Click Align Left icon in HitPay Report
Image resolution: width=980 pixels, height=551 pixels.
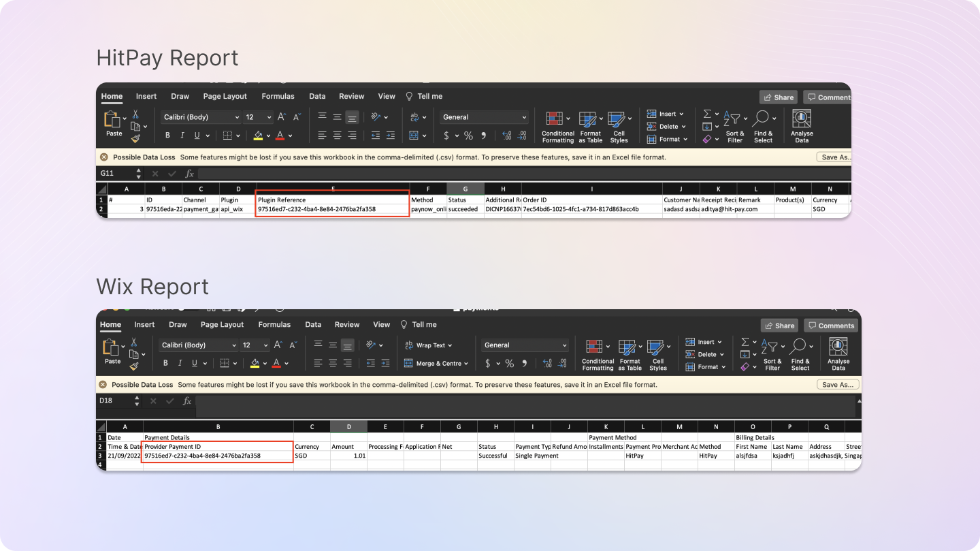(322, 136)
